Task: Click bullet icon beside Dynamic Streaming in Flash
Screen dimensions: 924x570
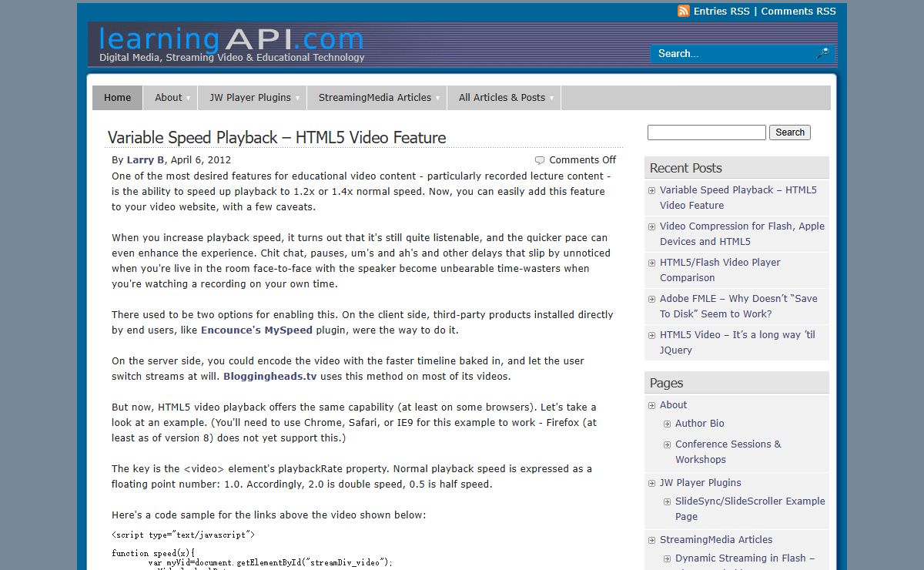Action: click(x=667, y=558)
